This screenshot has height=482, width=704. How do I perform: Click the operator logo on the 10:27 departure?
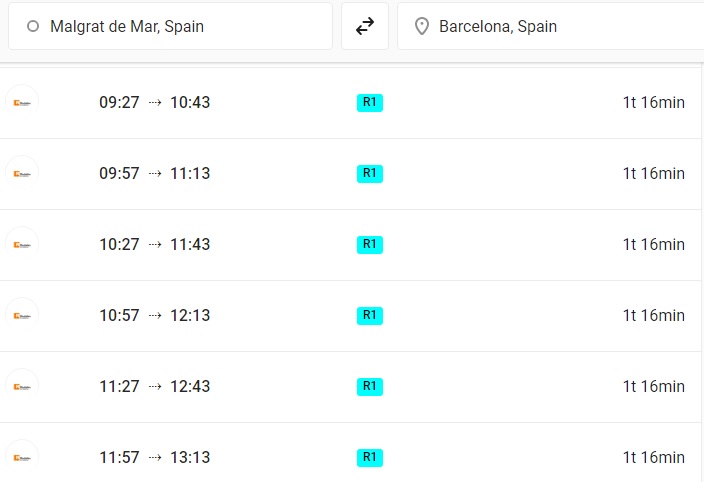point(22,244)
